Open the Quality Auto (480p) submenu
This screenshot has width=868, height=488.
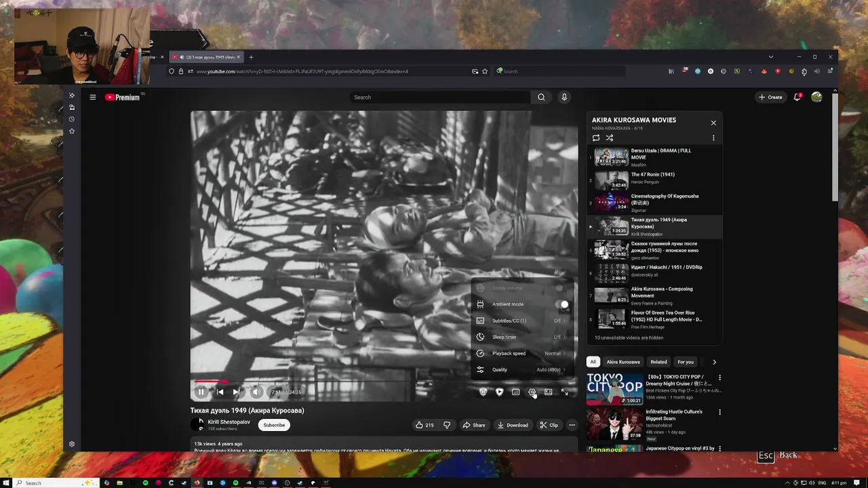(522, 369)
